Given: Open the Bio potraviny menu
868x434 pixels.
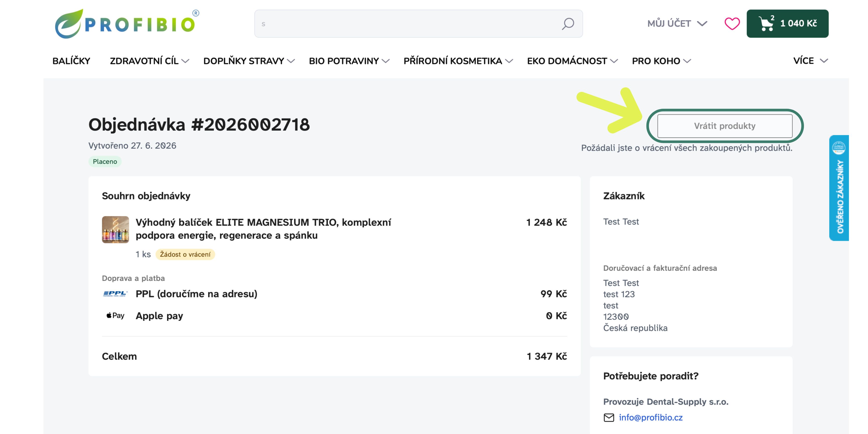Looking at the screenshot, I should pos(349,61).
